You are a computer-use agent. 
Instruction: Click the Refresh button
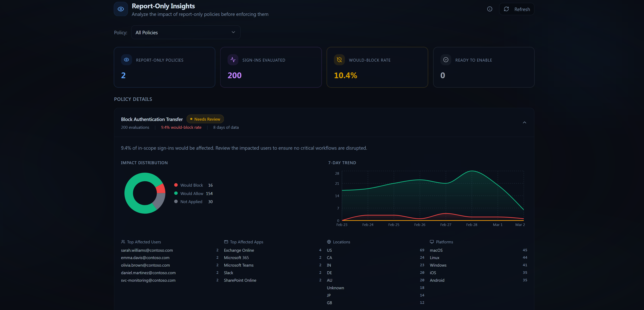(x=517, y=9)
